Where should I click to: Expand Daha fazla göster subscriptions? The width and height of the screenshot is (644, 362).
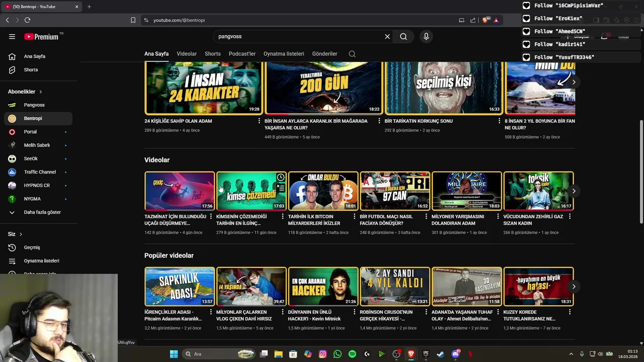click(38, 212)
